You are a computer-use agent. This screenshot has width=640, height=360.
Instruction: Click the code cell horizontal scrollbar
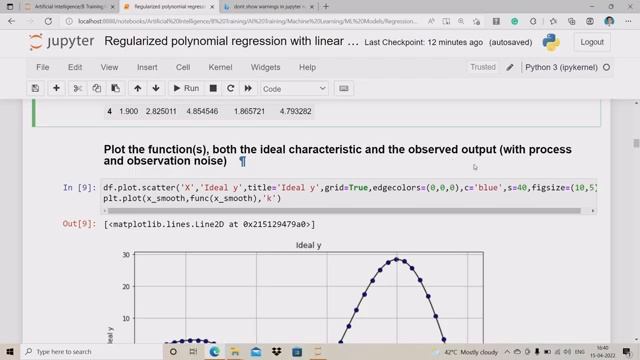coord(344,211)
